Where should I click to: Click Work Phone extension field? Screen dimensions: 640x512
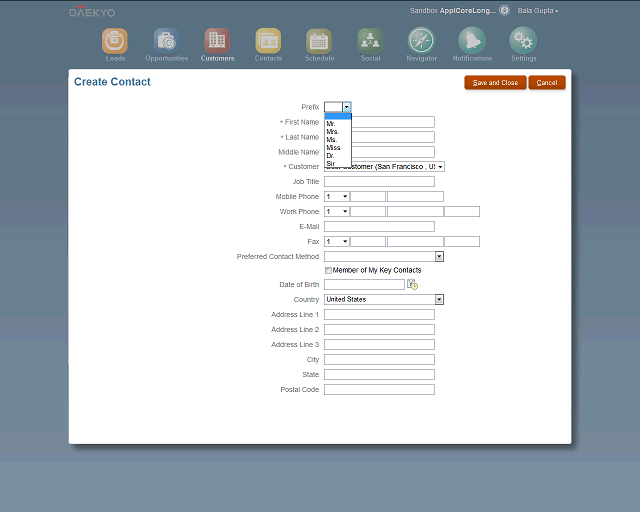point(462,211)
